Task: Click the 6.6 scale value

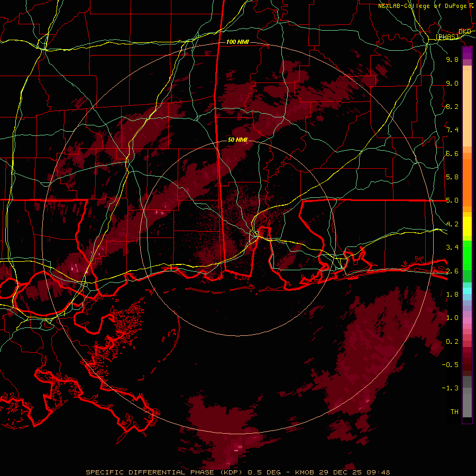Action: coord(452,153)
